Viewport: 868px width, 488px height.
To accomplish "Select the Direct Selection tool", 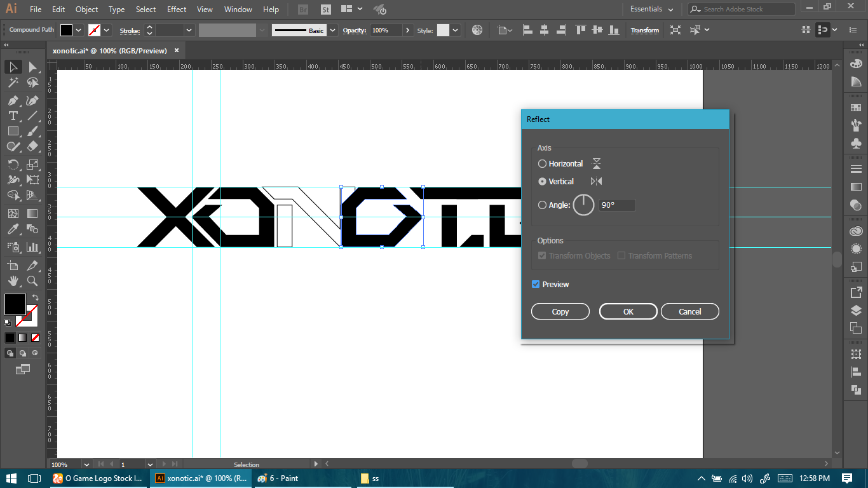I will (33, 67).
